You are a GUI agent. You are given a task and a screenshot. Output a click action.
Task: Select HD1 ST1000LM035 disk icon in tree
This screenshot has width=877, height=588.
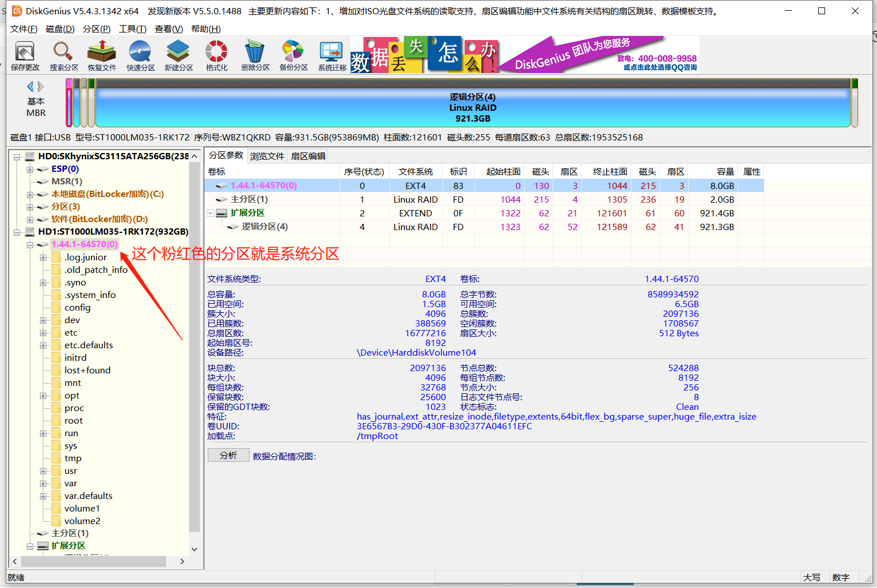click(30, 232)
